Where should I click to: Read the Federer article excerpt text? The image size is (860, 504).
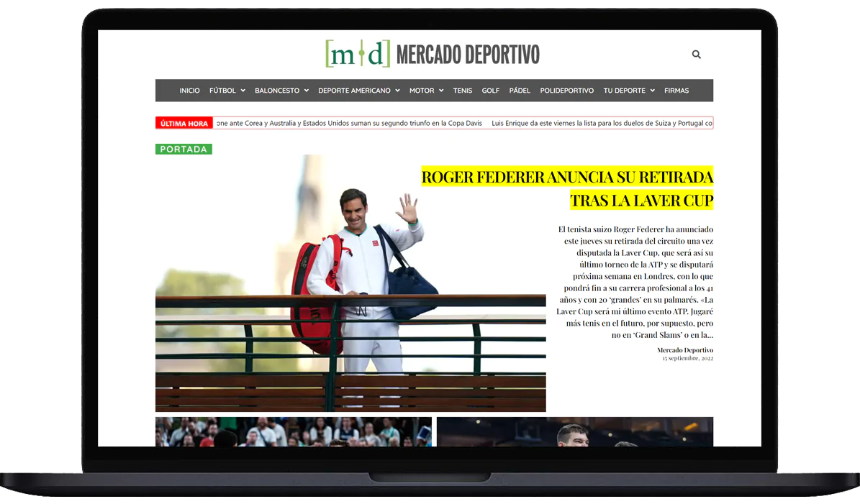(635, 282)
